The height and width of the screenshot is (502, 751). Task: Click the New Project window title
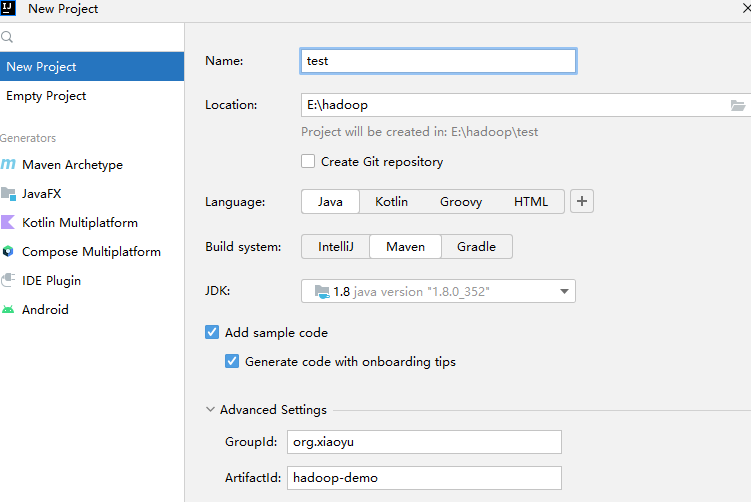pyautogui.click(x=63, y=9)
